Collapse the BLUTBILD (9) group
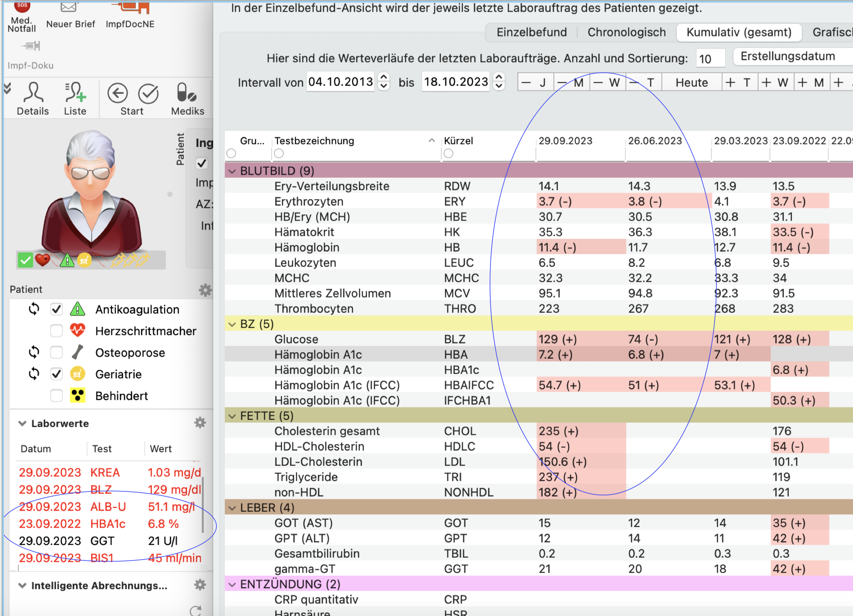Viewport: 853px width, 616px height. 232,171
